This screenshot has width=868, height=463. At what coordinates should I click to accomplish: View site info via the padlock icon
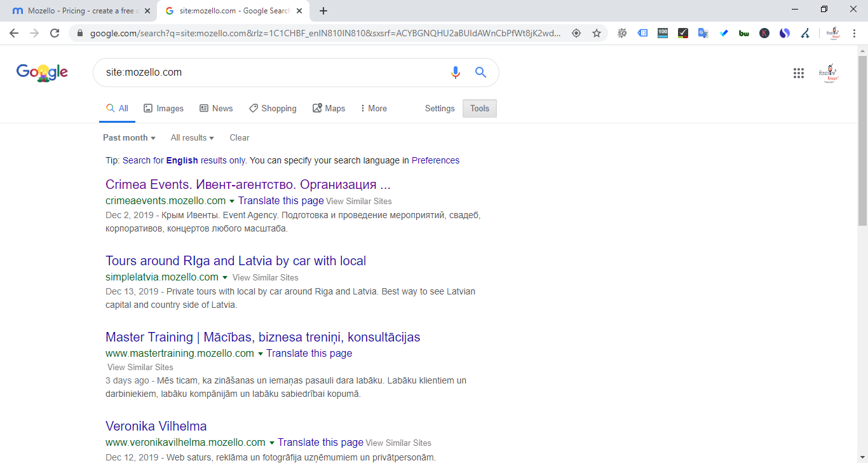[80, 33]
